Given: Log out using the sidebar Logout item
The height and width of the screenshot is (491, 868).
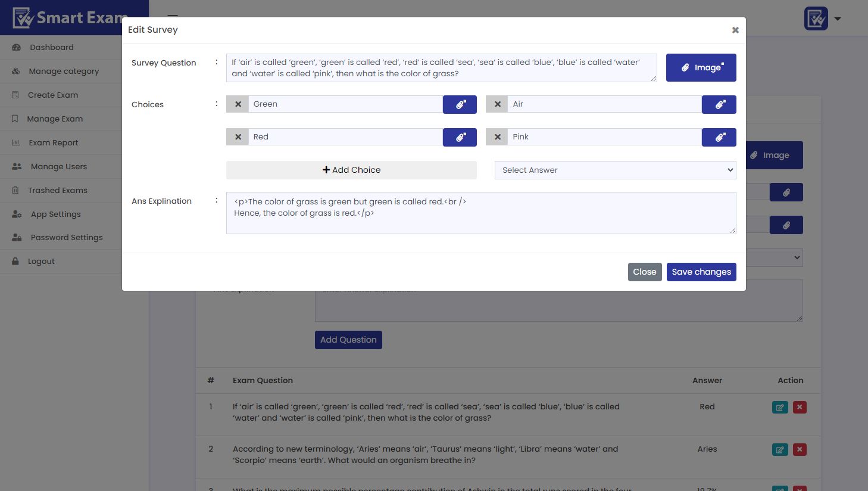Looking at the screenshot, I should (41, 261).
